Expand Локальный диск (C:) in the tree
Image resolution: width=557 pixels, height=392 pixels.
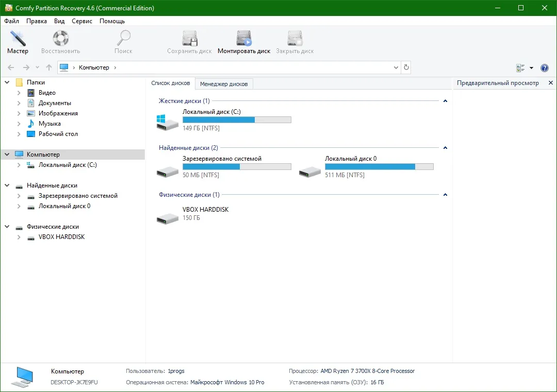19,165
